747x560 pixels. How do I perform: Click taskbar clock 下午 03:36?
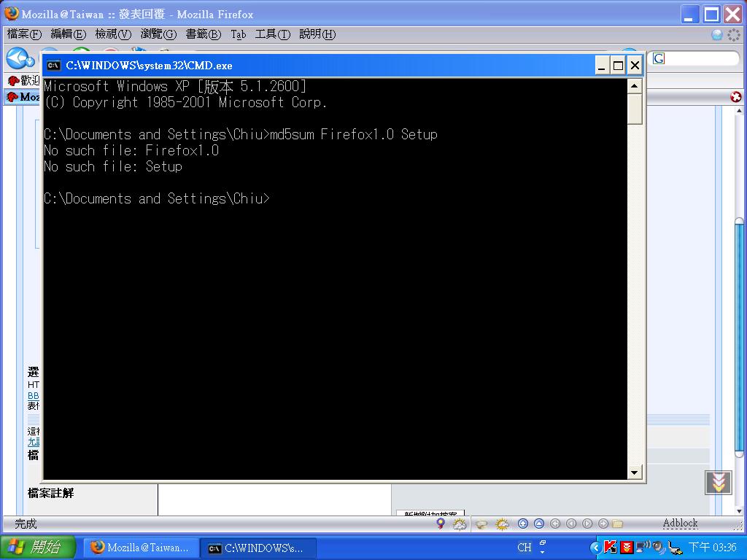click(x=712, y=548)
